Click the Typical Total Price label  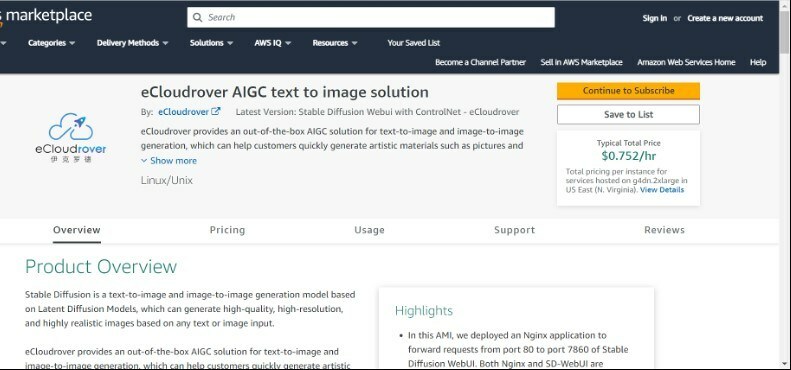pos(629,143)
